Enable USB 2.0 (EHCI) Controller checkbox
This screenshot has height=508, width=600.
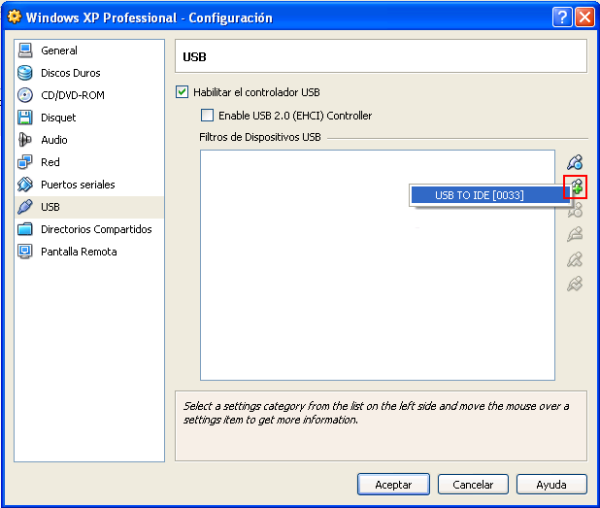pyautogui.click(x=208, y=116)
